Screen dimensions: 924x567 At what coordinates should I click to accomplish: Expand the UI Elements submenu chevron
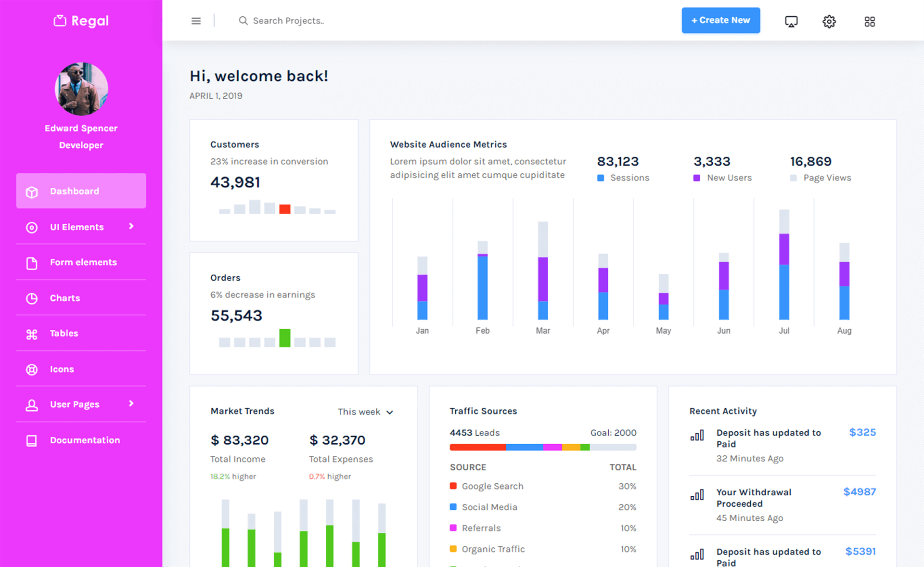pos(131,226)
